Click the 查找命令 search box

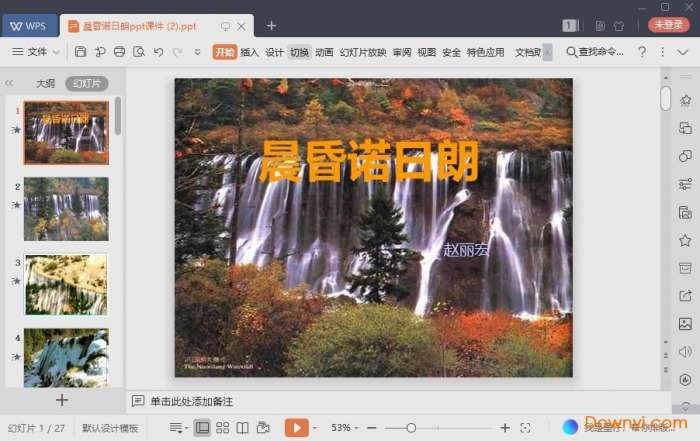point(595,52)
